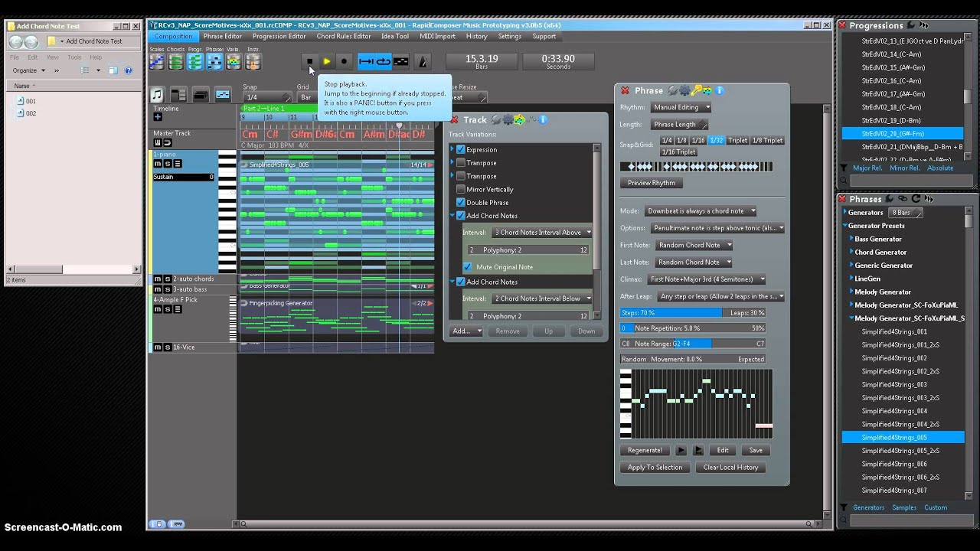Select the stacked layers view icon

tap(201, 95)
